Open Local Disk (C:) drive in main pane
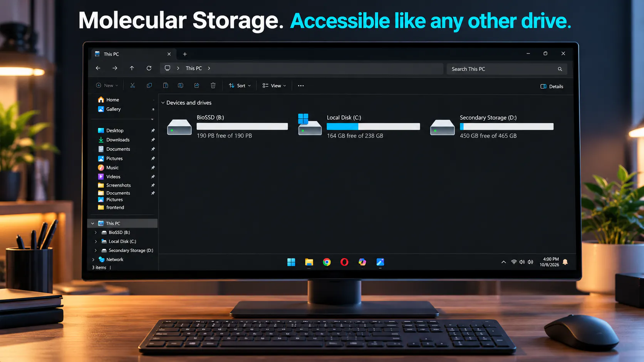The image size is (644, 362). [359, 127]
